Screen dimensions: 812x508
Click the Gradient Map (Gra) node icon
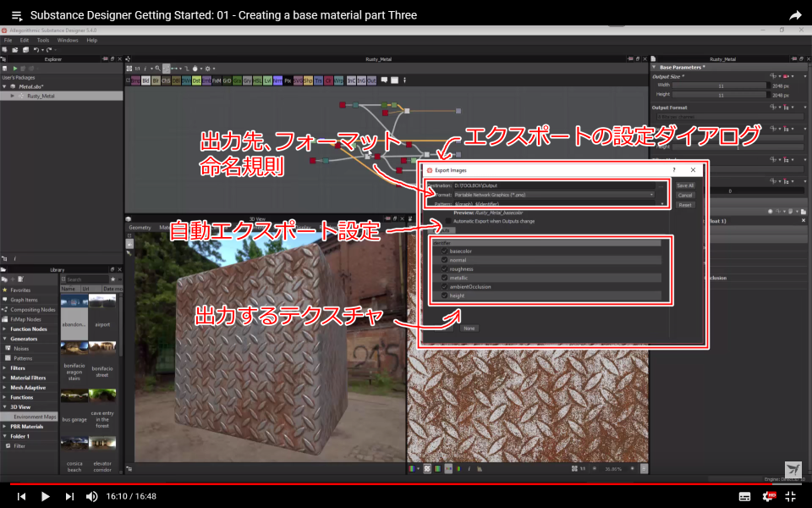(x=237, y=81)
